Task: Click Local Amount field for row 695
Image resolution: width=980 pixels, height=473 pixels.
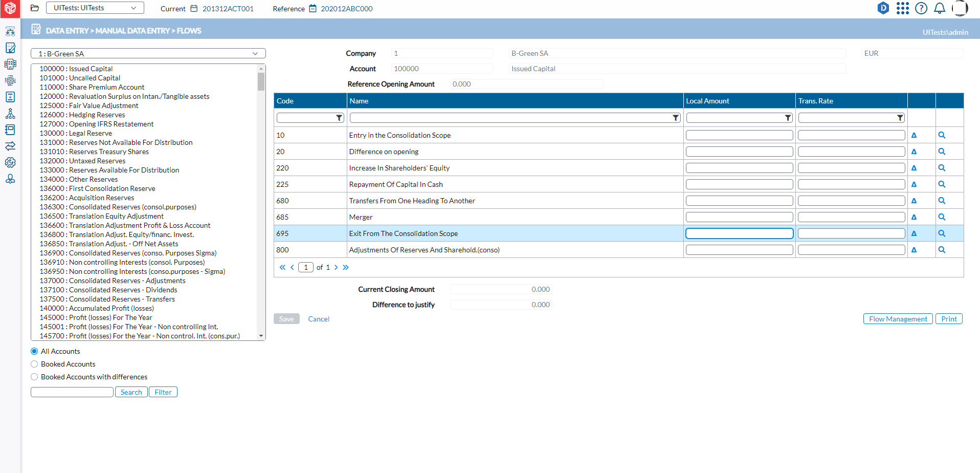Action: [x=740, y=233]
